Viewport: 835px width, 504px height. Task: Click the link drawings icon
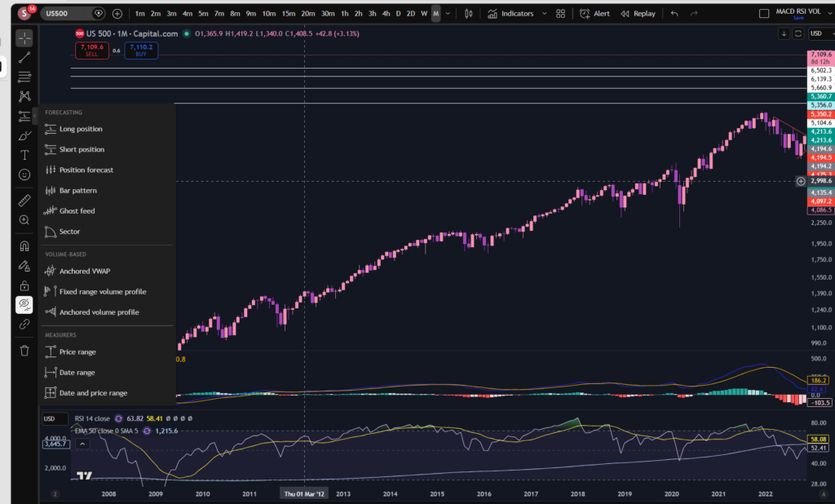[x=24, y=324]
